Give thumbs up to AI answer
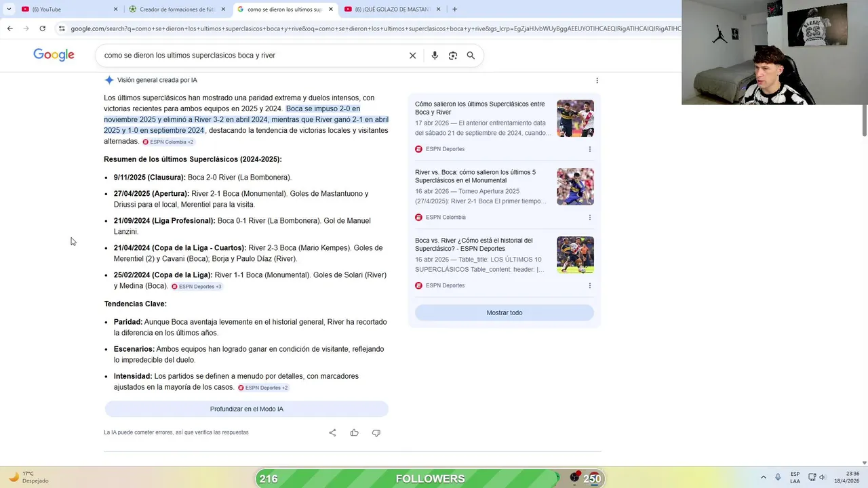The image size is (868, 488). pyautogui.click(x=354, y=432)
